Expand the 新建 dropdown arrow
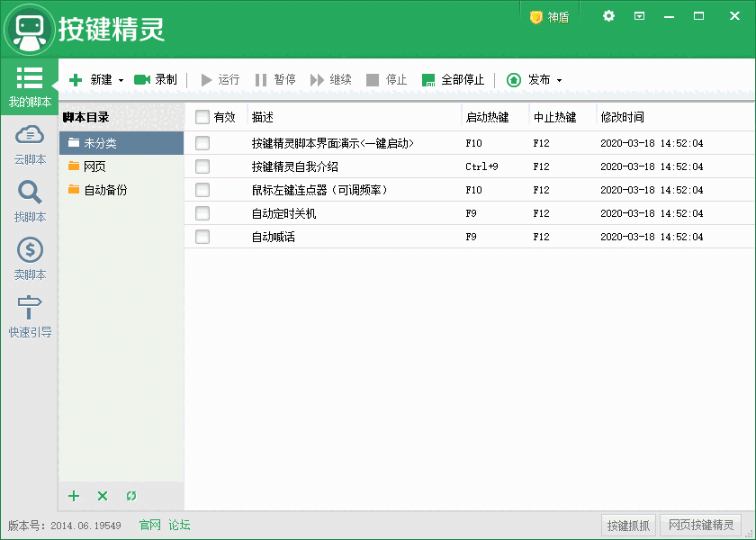Image resolution: width=756 pixels, height=540 pixels. [x=121, y=81]
